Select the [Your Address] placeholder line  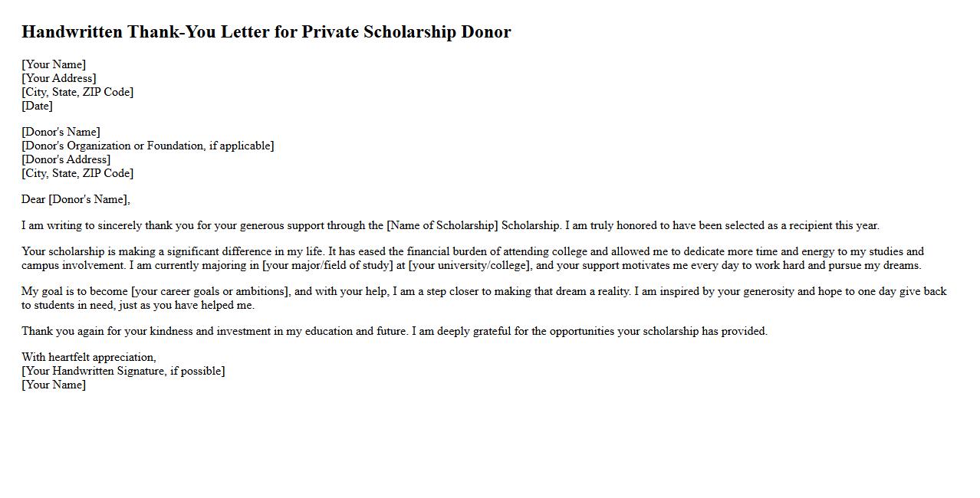tap(59, 78)
